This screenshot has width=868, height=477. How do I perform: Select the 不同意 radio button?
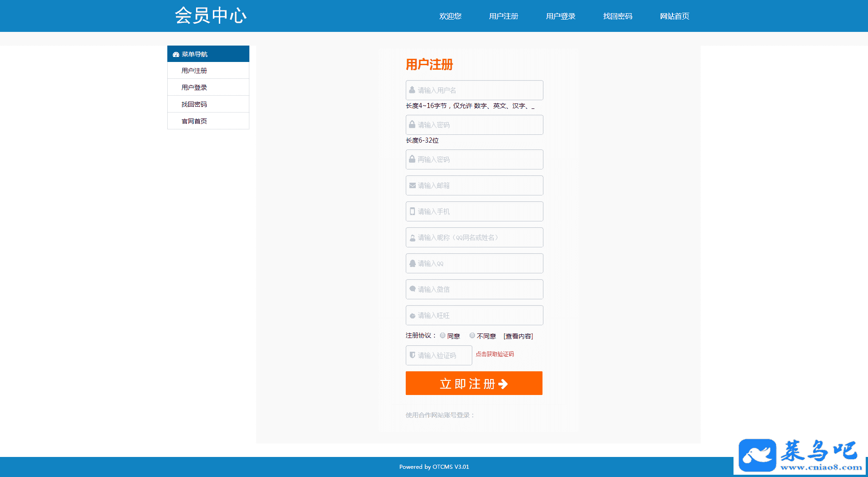(x=472, y=335)
